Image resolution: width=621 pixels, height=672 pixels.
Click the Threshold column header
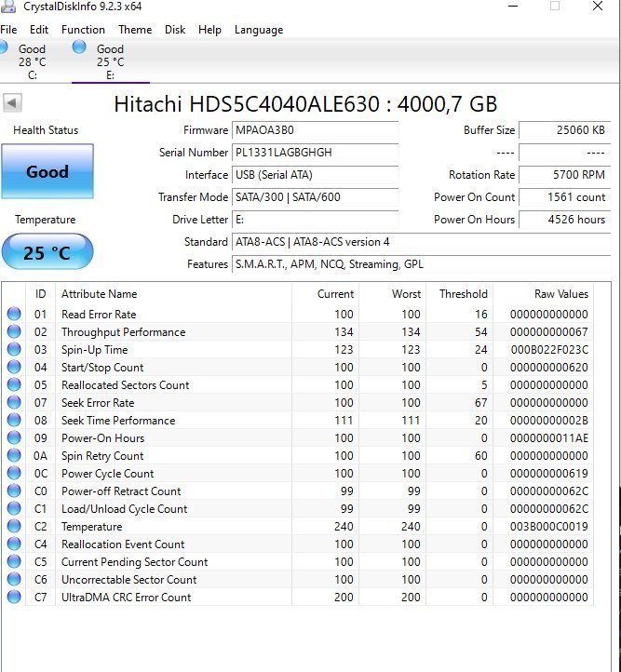tap(459, 293)
